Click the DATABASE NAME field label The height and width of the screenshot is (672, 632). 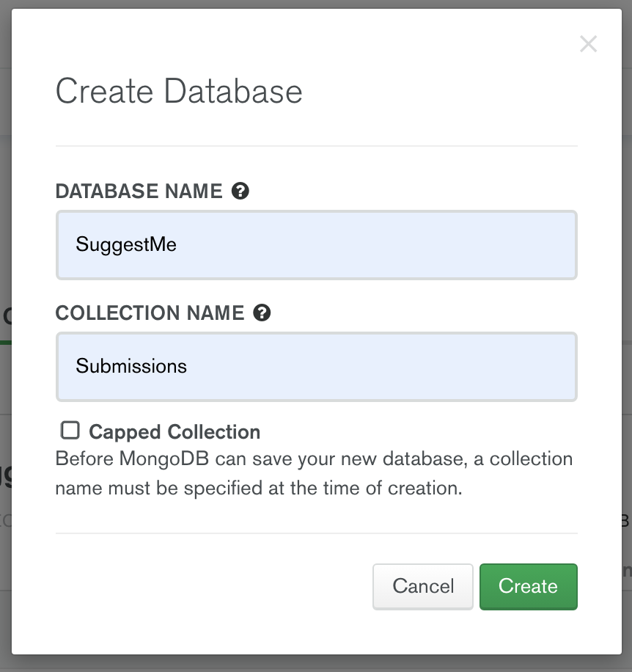click(x=139, y=191)
